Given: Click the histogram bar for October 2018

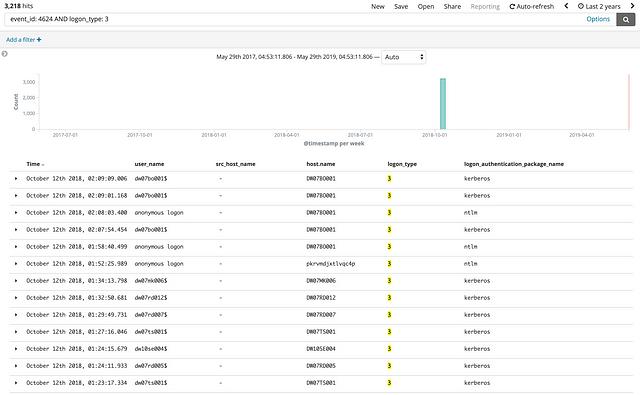Looking at the screenshot, I should tap(443, 104).
